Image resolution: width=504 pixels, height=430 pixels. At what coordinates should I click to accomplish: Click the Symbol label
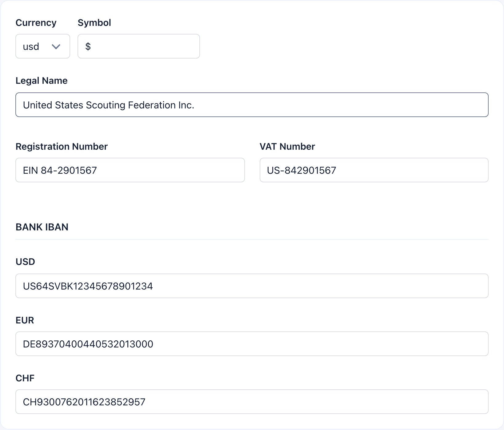[x=94, y=22]
